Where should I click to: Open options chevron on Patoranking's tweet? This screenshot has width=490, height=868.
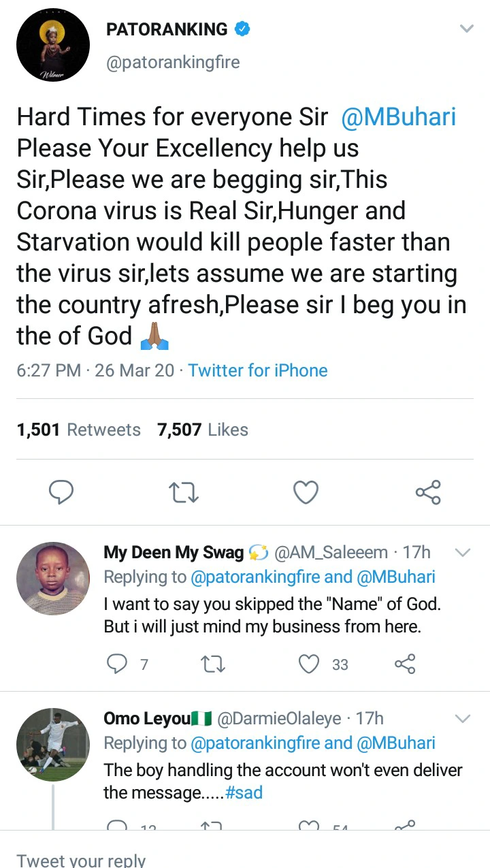tap(466, 29)
